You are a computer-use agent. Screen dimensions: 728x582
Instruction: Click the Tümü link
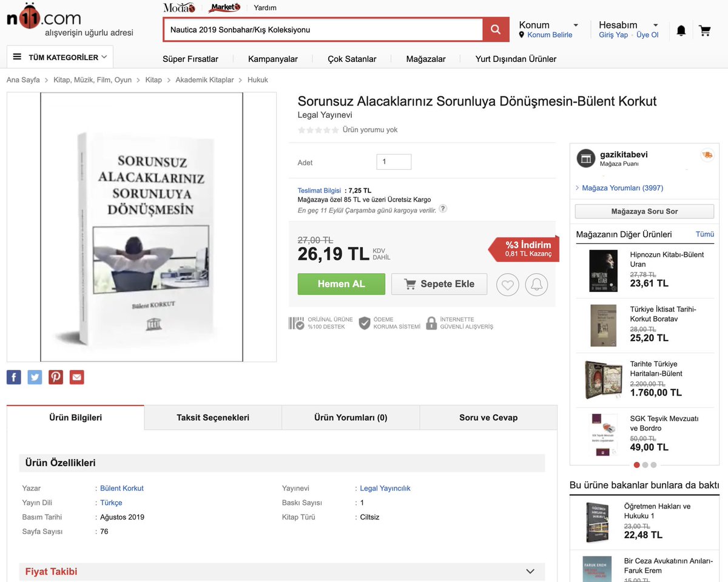705,234
